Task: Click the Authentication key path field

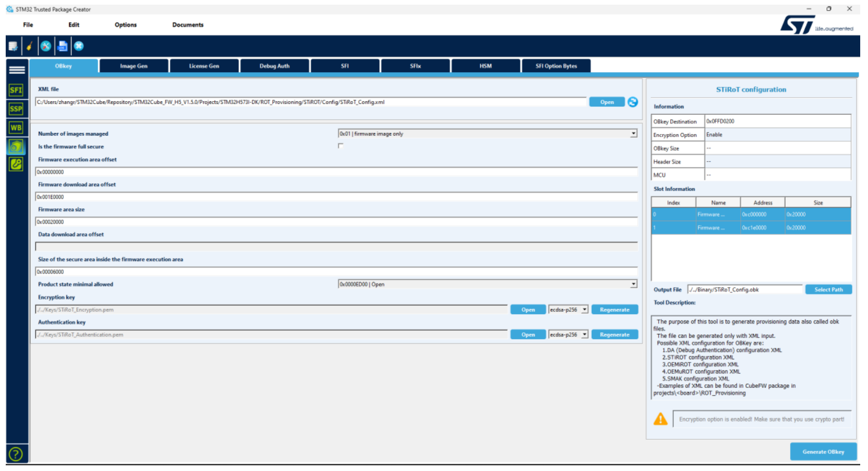Action: [271, 334]
